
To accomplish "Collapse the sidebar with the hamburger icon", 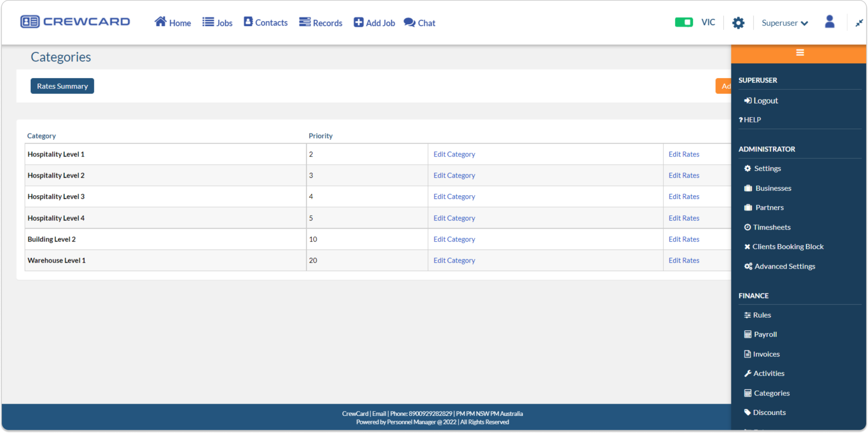I will click(800, 53).
